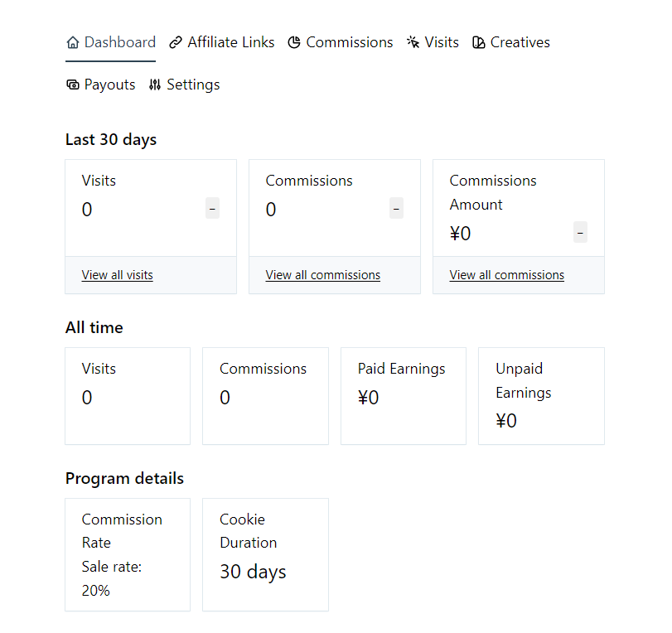Click View all commissions under Commissions card
The image size is (672, 633).
pos(322,275)
